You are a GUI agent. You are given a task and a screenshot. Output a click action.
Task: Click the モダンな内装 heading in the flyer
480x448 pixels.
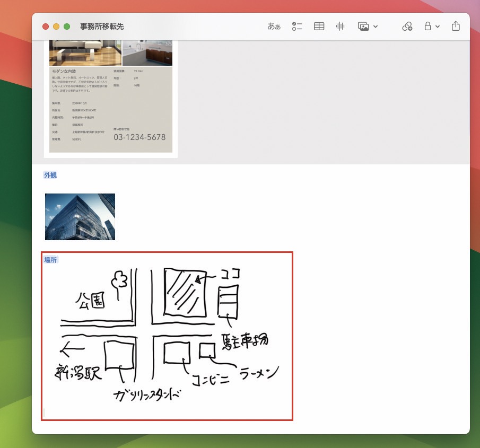[x=64, y=71]
